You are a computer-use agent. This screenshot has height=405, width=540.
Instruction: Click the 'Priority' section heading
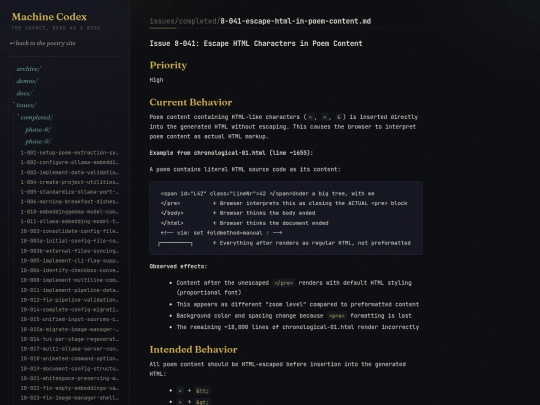(168, 65)
